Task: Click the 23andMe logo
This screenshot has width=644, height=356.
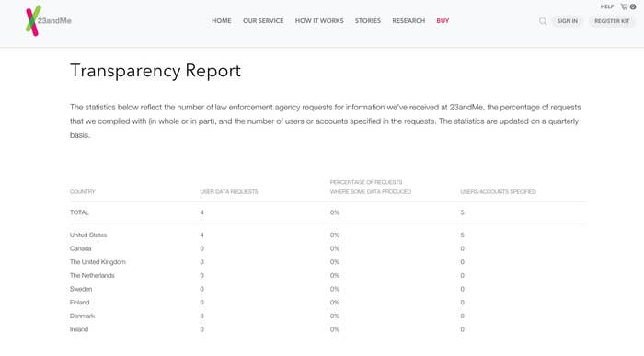Action: [x=49, y=20]
